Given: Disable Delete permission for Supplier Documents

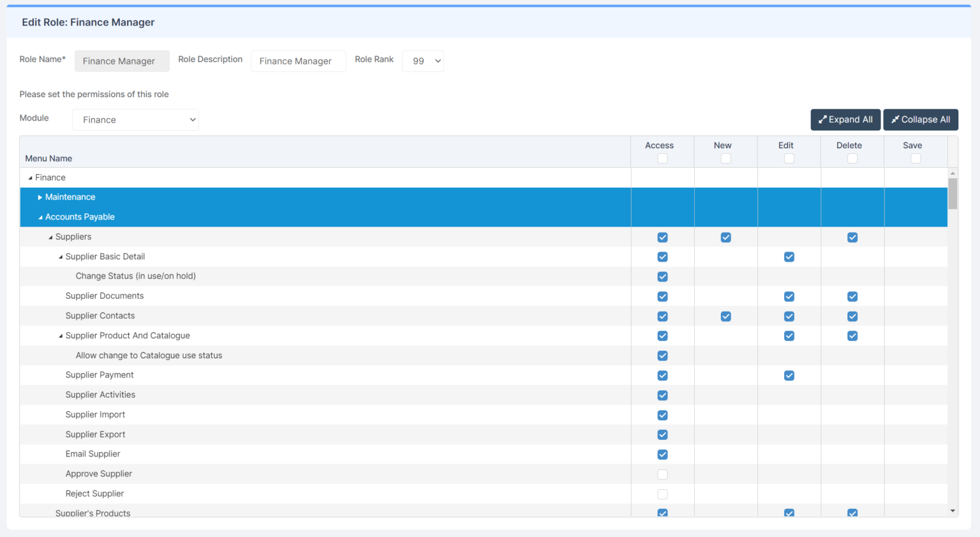Looking at the screenshot, I should point(852,296).
